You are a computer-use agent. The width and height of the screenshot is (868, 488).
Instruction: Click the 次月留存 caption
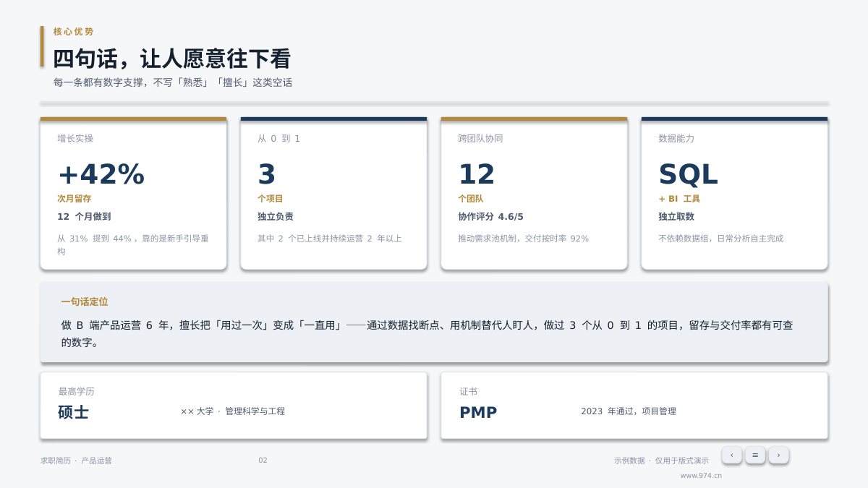[75, 198]
